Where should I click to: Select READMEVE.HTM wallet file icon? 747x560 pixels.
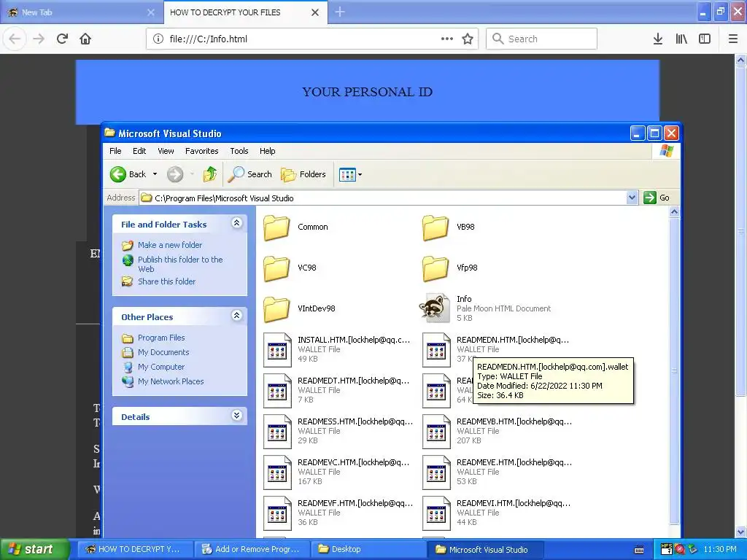(x=436, y=472)
